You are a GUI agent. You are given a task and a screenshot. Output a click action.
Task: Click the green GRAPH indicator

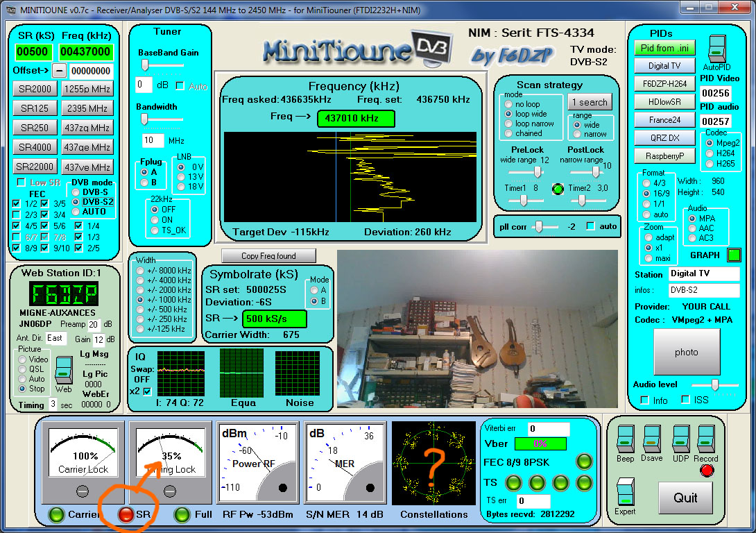[x=733, y=255]
